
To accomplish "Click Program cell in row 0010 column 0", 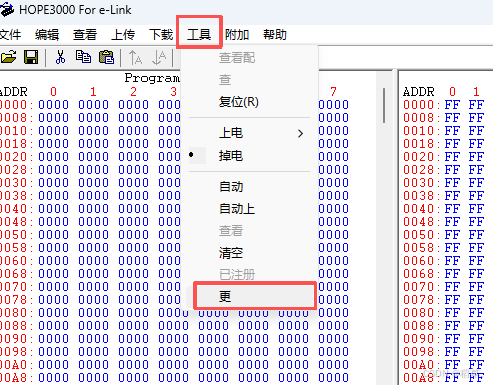I will (x=53, y=131).
